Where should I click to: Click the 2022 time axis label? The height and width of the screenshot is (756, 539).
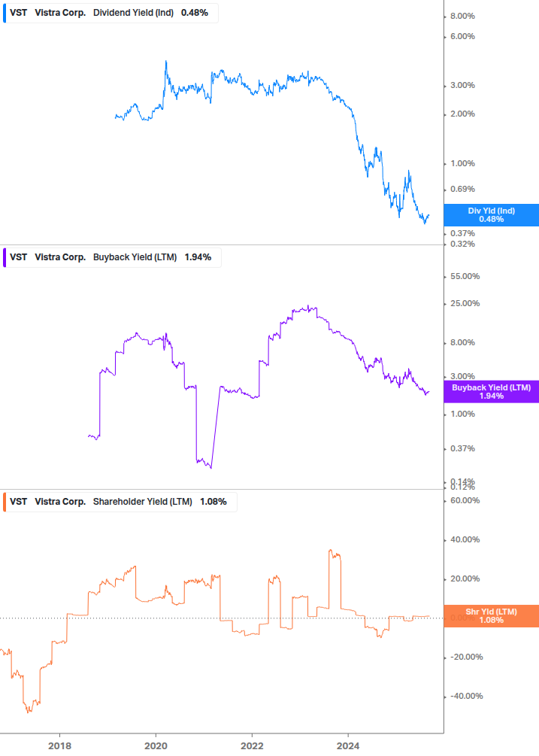252,746
